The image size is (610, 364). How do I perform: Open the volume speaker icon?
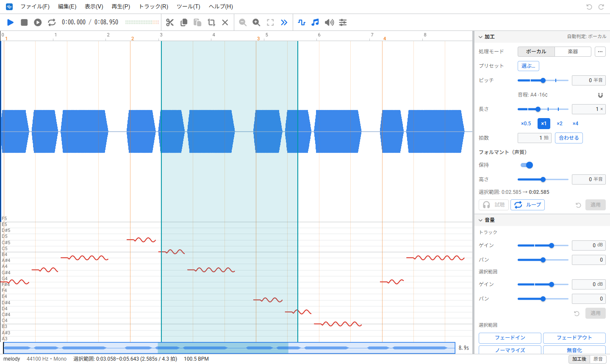coord(329,22)
